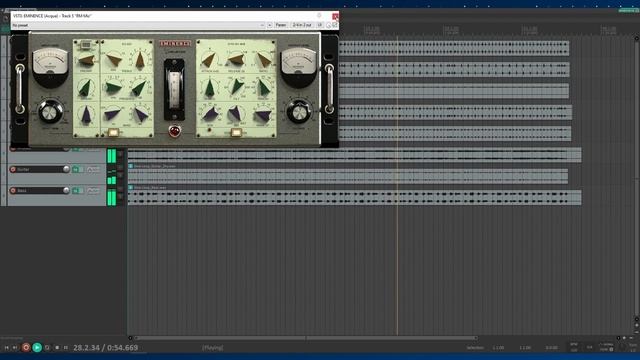Click the BPM tempo field in transport
Viewport: 640px width, 360px height.
574,347
